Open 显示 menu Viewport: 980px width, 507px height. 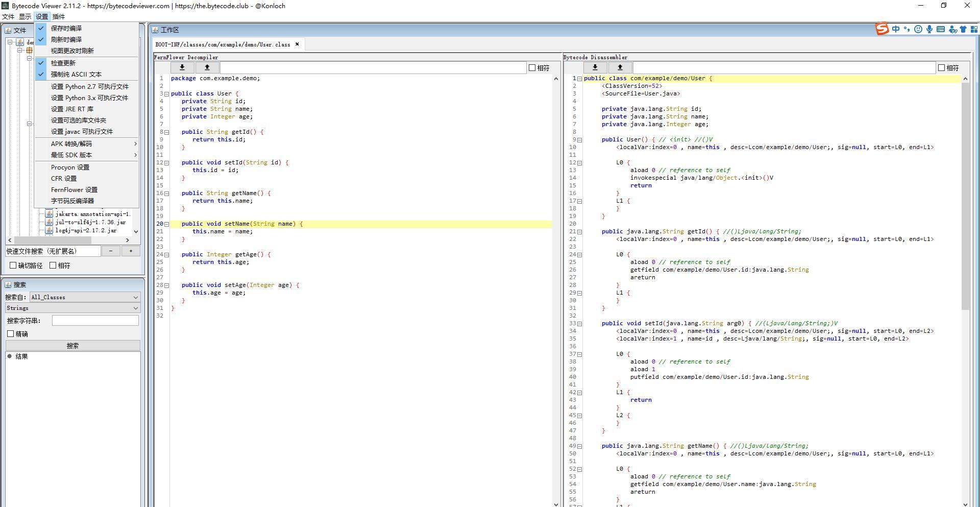[x=25, y=17]
